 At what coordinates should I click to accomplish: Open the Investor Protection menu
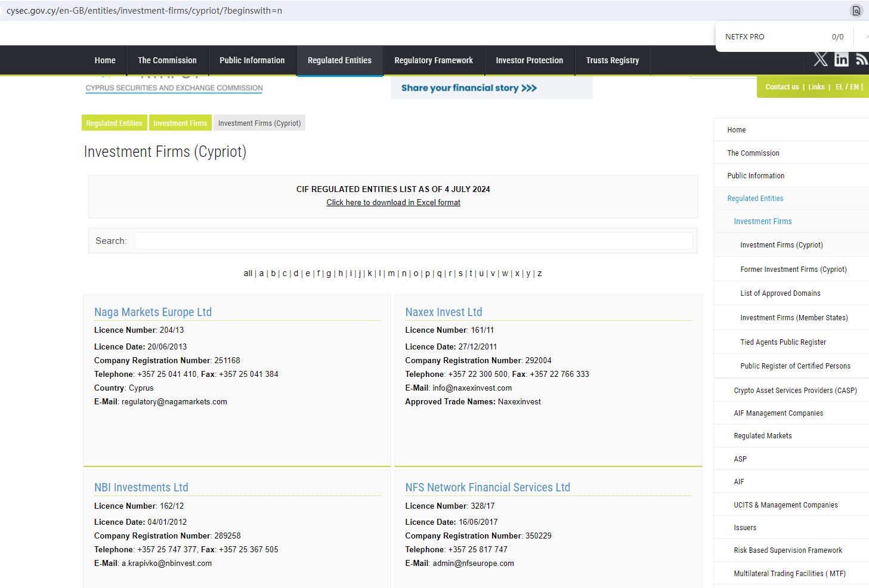(x=529, y=60)
